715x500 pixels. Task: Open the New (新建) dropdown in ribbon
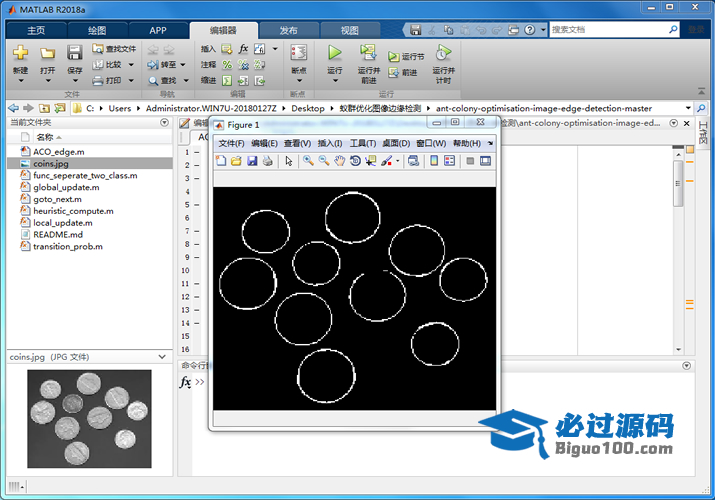click(x=20, y=71)
